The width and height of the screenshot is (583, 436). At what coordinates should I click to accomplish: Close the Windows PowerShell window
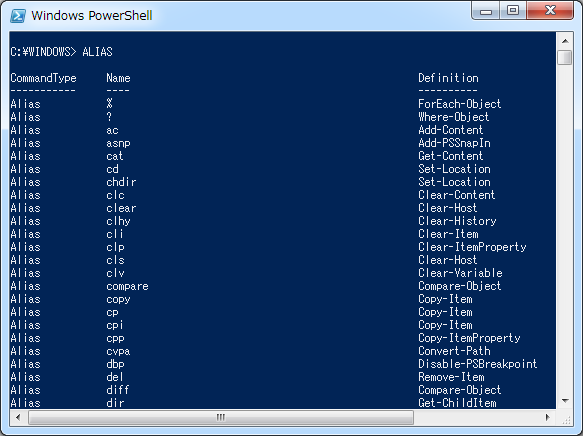point(550,11)
